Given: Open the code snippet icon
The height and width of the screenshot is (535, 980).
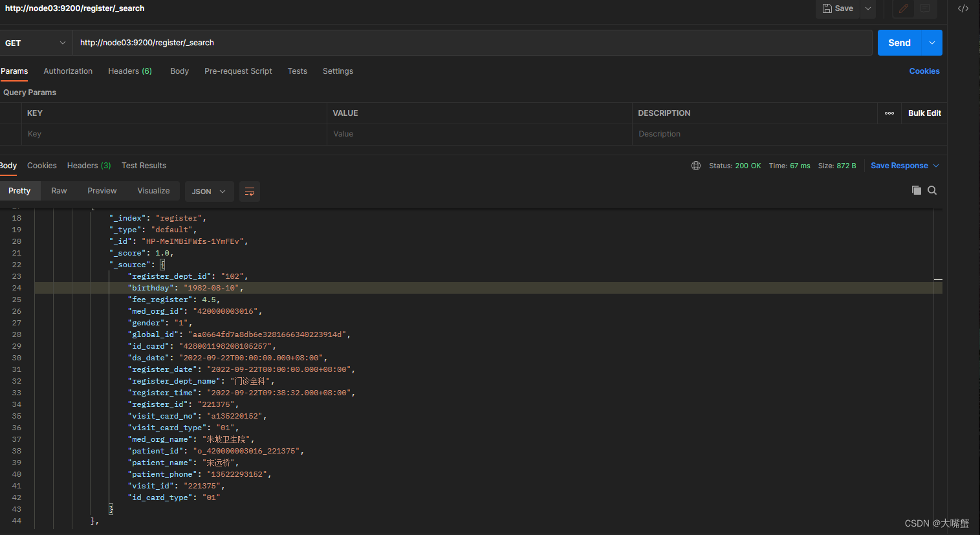Looking at the screenshot, I should pyautogui.click(x=963, y=8).
